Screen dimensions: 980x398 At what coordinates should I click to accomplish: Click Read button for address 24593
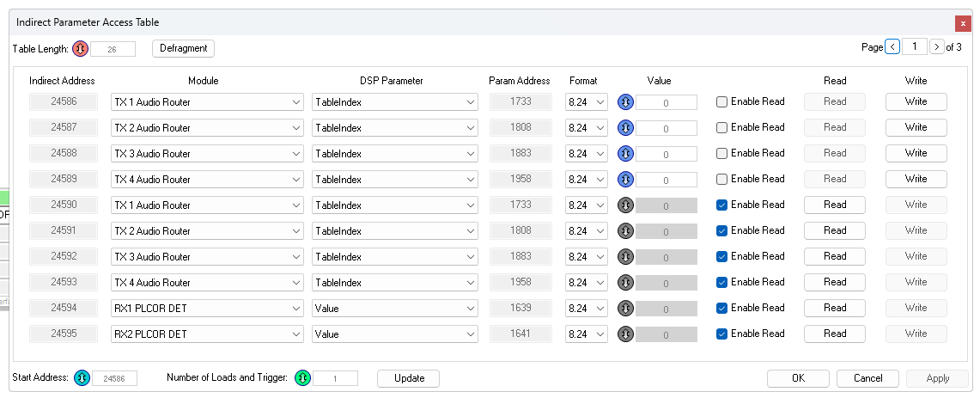[x=834, y=282]
